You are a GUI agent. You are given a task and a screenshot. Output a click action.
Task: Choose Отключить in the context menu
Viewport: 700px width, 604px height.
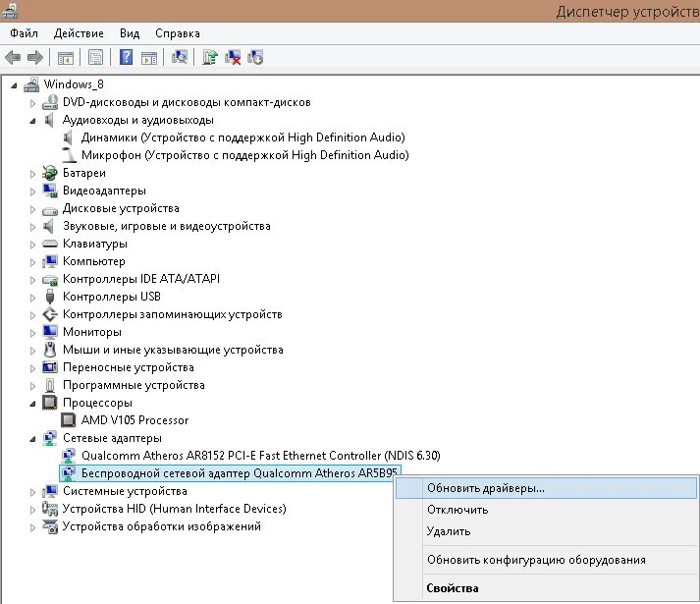tap(546, 510)
